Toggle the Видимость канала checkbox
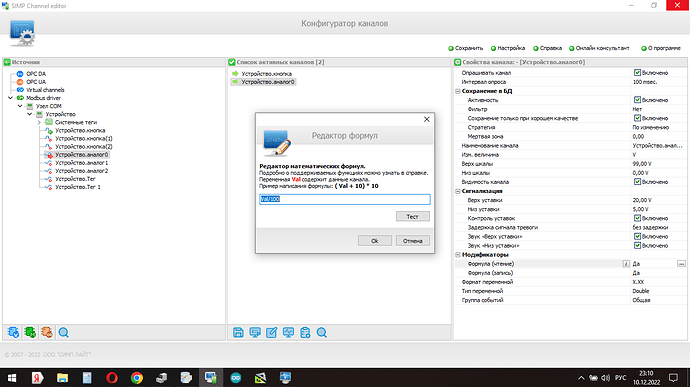This screenshot has height=387, width=690. click(x=637, y=182)
